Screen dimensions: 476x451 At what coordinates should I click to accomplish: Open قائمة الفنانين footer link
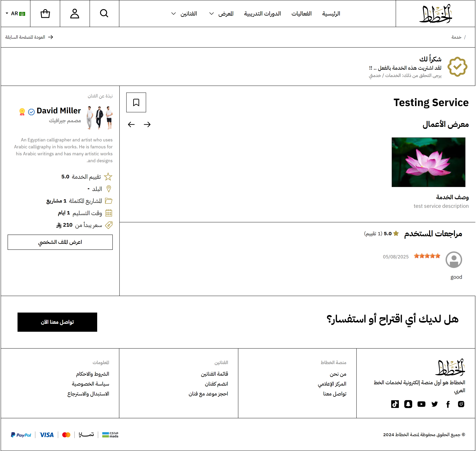(215, 374)
